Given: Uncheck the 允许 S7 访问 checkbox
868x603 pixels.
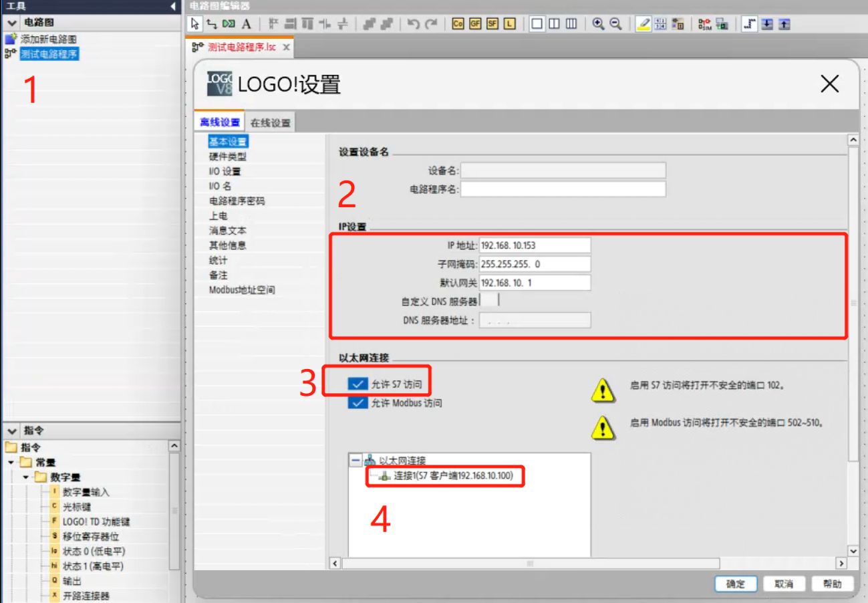Looking at the screenshot, I should 357,384.
